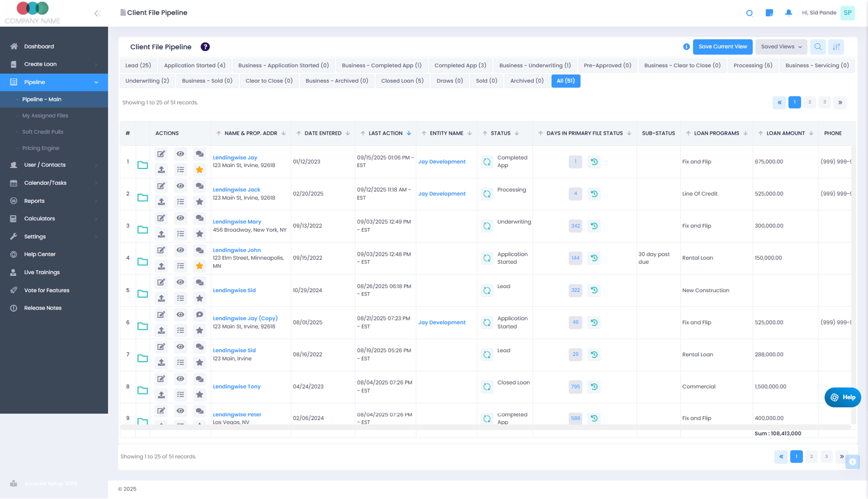The width and height of the screenshot is (868, 499).
Task: Expand the Reports menu in the sidebar
Action: pos(34,200)
